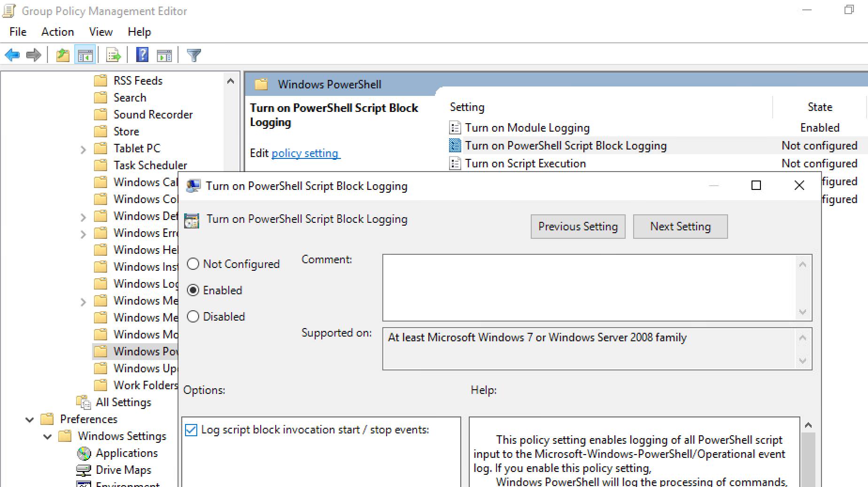
Task: Open the Action menu
Action: (57, 31)
